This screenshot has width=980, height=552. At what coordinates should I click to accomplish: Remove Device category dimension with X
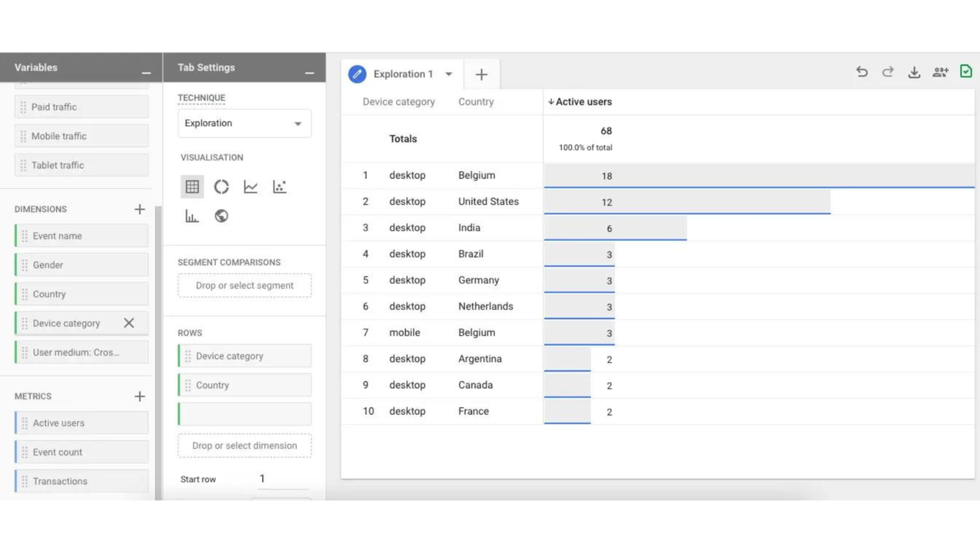click(x=129, y=323)
